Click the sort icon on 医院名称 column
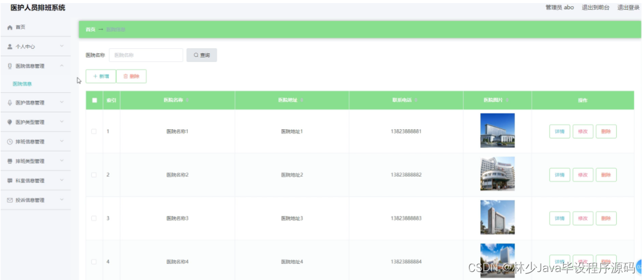 187,101
